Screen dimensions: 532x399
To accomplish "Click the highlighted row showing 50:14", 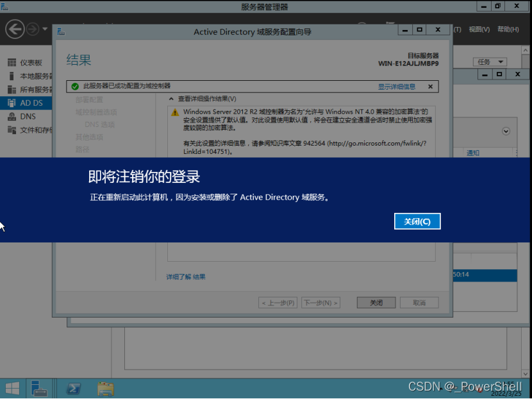I will point(485,275).
